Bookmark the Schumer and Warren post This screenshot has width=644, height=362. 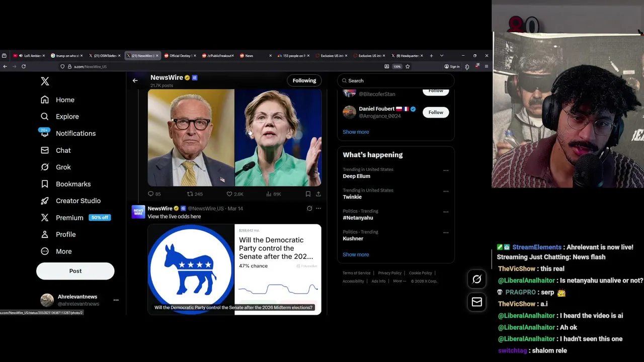coord(308,194)
